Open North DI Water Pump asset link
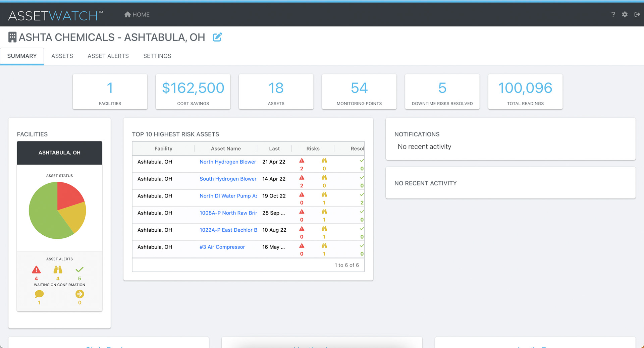Screen dimensions: 644x348 point(228,196)
